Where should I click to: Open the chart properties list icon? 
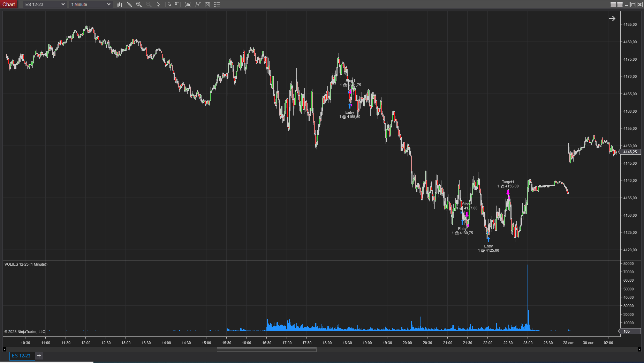217,5
